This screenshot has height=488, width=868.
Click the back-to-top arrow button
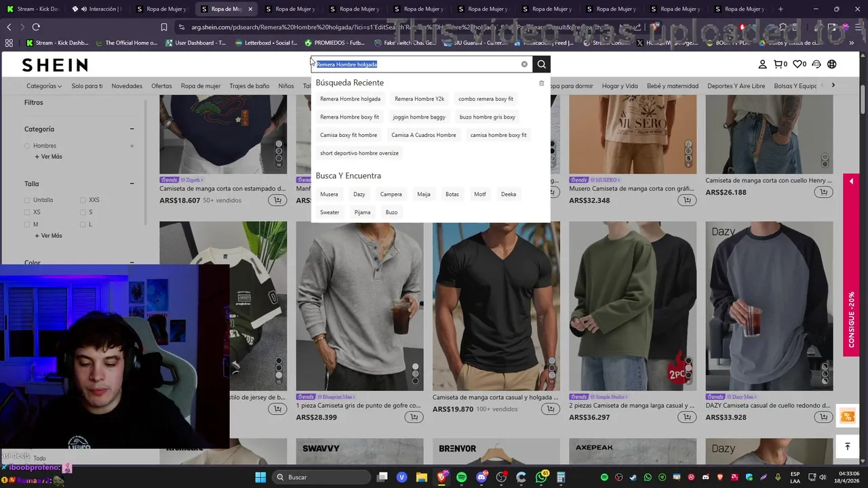847,446
